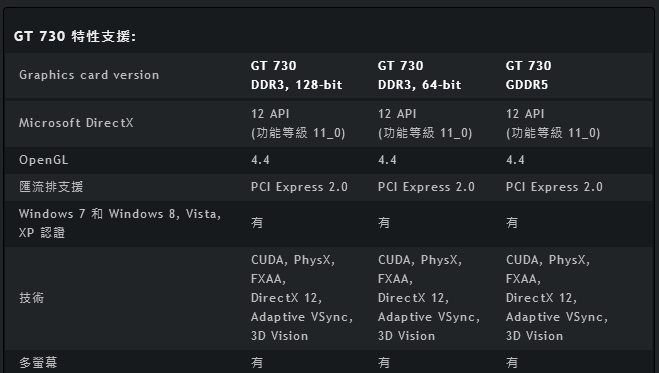Click the GT 730 DDR3, 128-bit column header
The width and height of the screenshot is (659, 373).
pos(296,75)
